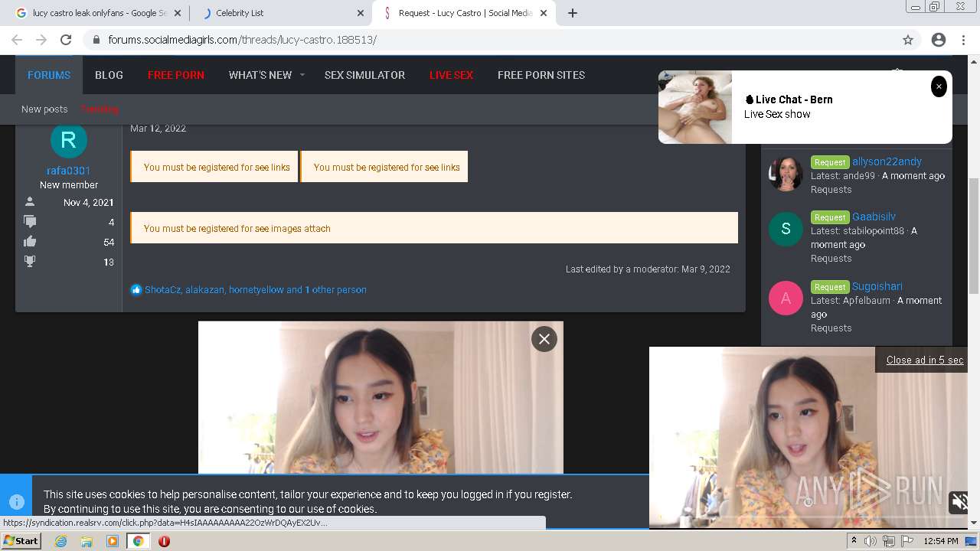This screenshot has width=980, height=551.
Task: Close the Request - Lucy Castro tab
Action: [544, 13]
